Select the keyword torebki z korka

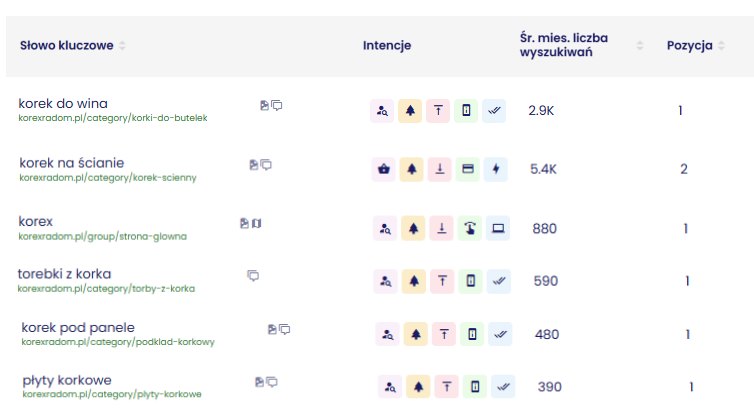point(64,274)
